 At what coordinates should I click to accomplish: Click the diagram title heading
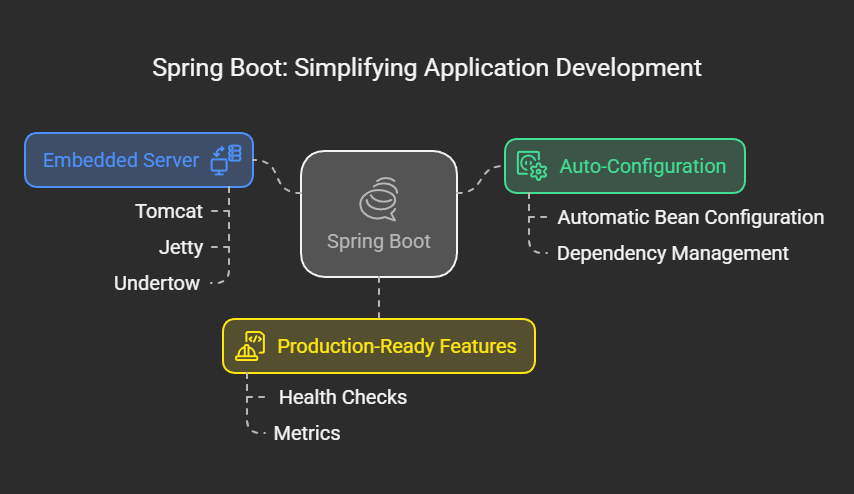click(x=426, y=68)
